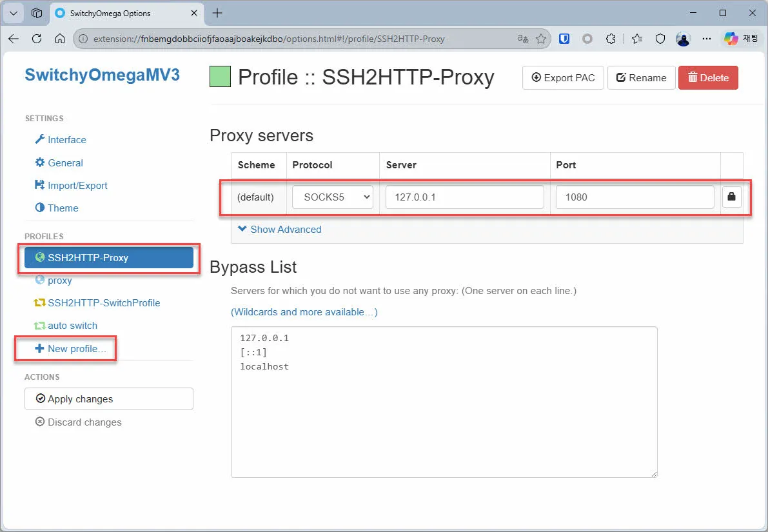768x532 pixels.
Task: Add this page to favorites star
Action: (x=541, y=39)
